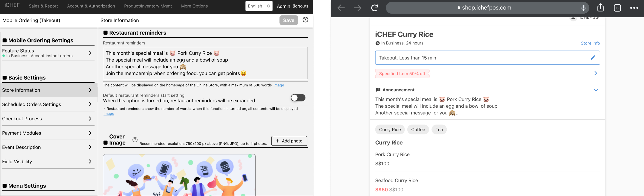Click inside the Restaurant reminders text box
The height and width of the screenshot is (196, 644).
pyautogui.click(x=205, y=63)
